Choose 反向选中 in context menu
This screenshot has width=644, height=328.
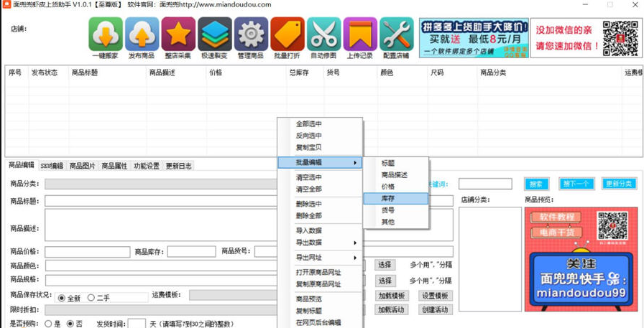click(x=320, y=136)
